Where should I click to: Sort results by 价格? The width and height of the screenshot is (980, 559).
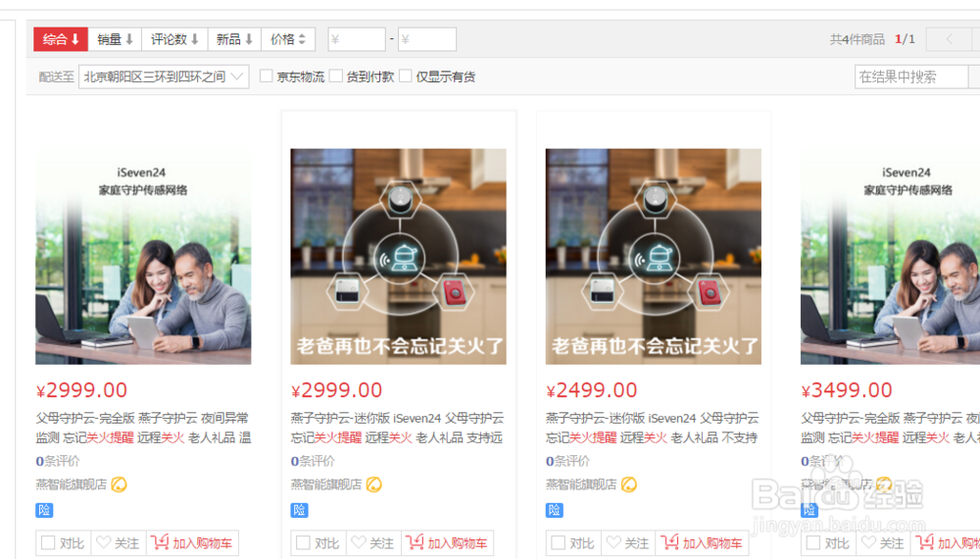click(x=287, y=39)
